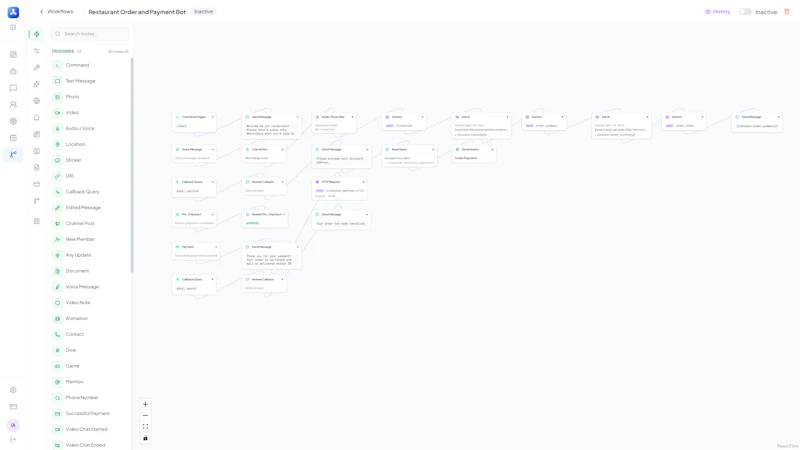Choose the Voice Message trigger icon in list
This screenshot has width=800, height=450.
57,287
